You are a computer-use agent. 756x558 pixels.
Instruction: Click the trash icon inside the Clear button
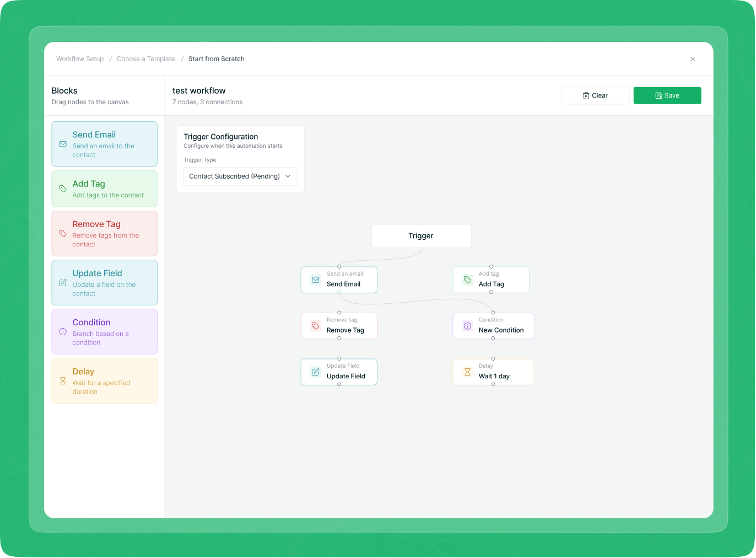[585, 95]
